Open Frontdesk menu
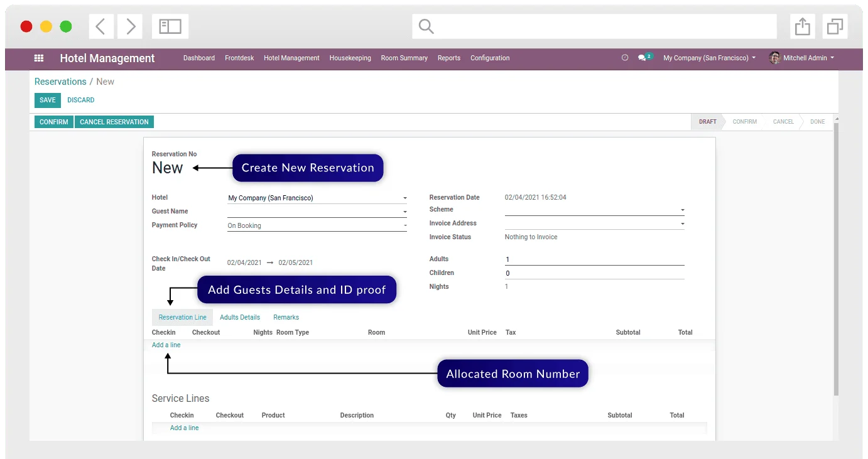 (x=239, y=58)
